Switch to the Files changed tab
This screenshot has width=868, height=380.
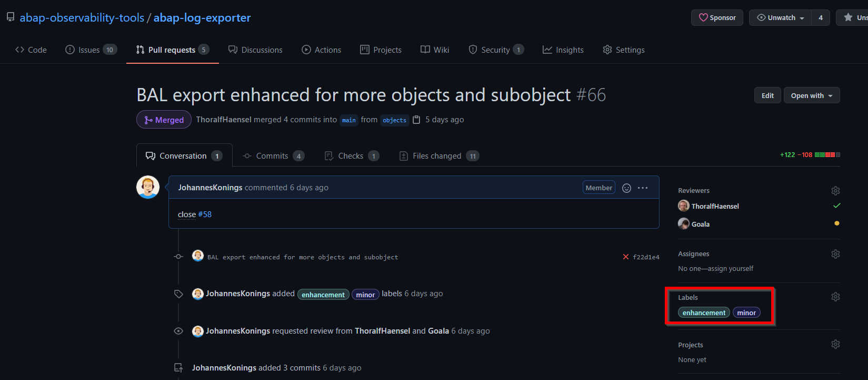(438, 155)
